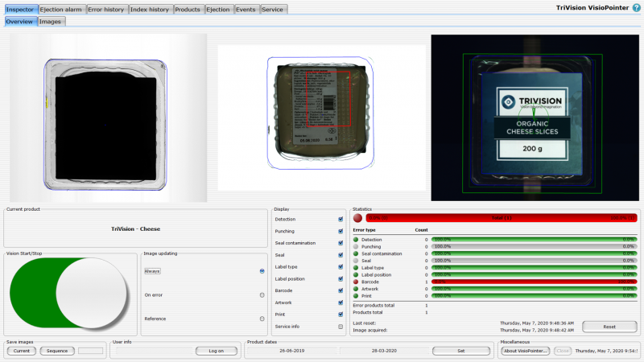Viewport: 644px width, 362px height.
Task: Click the green Print status dot
Action: pyautogui.click(x=356, y=295)
